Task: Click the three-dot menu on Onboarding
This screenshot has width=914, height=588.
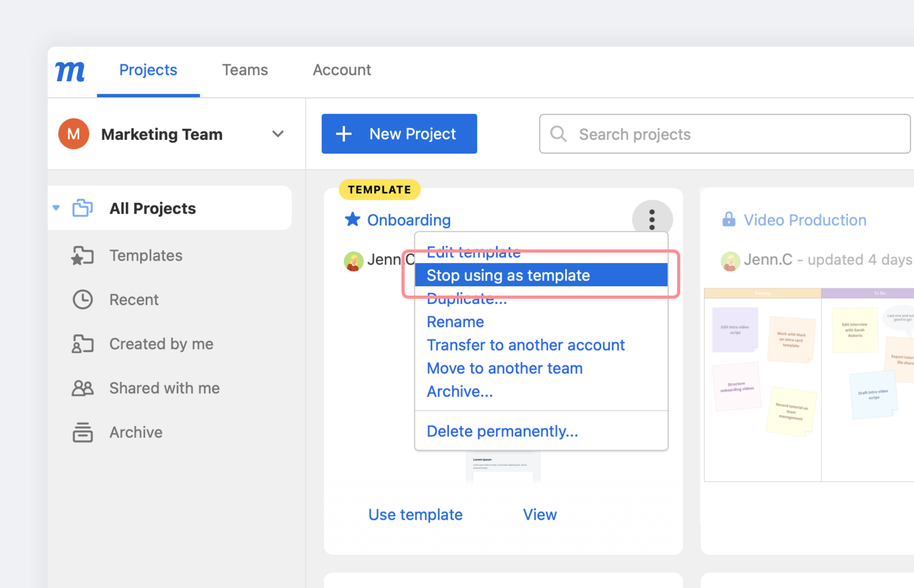Action: click(x=652, y=220)
